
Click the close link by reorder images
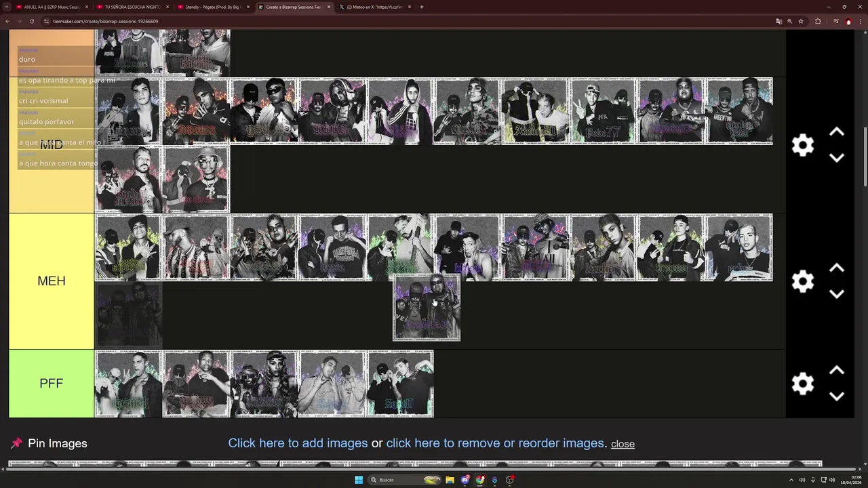pyautogui.click(x=623, y=444)
